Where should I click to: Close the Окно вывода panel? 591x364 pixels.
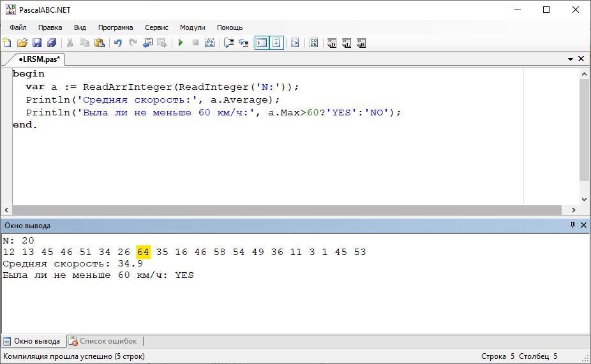coord(583,225)
